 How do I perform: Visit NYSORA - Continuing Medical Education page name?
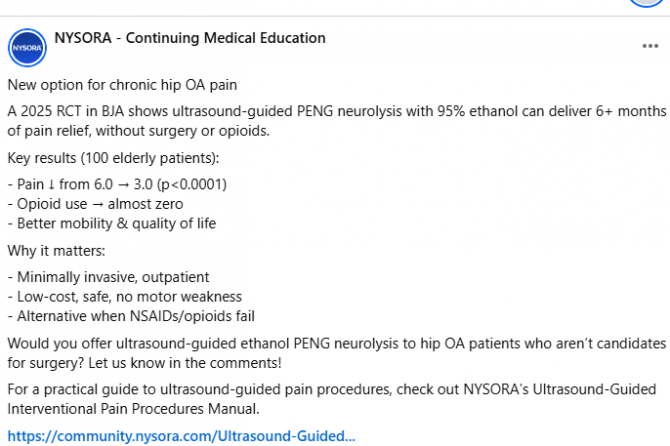point(190,38)
